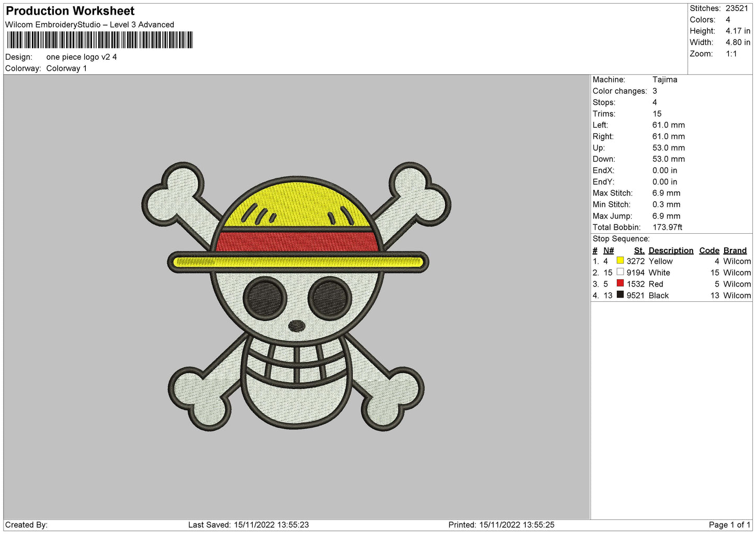Click the 'White' description in stop sequence
This screenshot has height=534, width=756.
(659, 273)
